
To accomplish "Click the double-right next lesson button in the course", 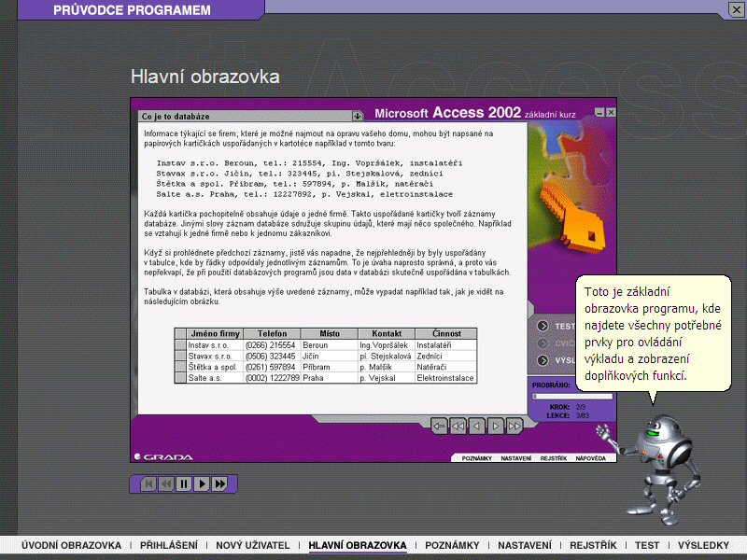I will pyautogui.click(x=514, y=427).
